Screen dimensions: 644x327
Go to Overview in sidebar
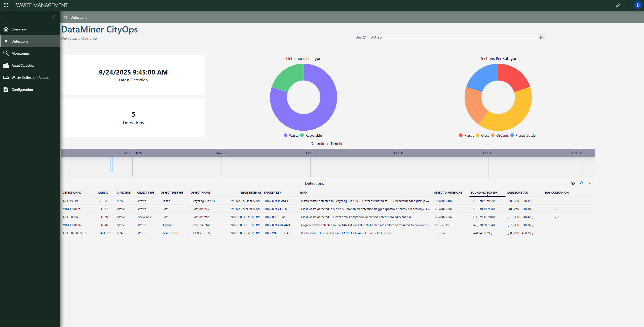coord(19,29)
